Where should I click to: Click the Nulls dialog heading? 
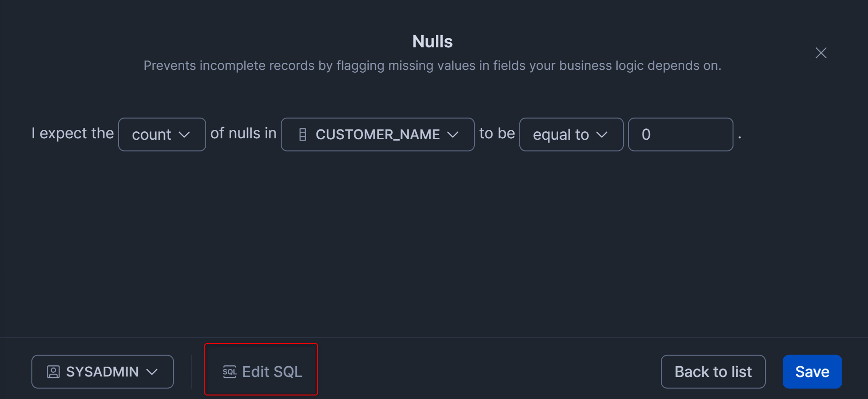(432, 42)
